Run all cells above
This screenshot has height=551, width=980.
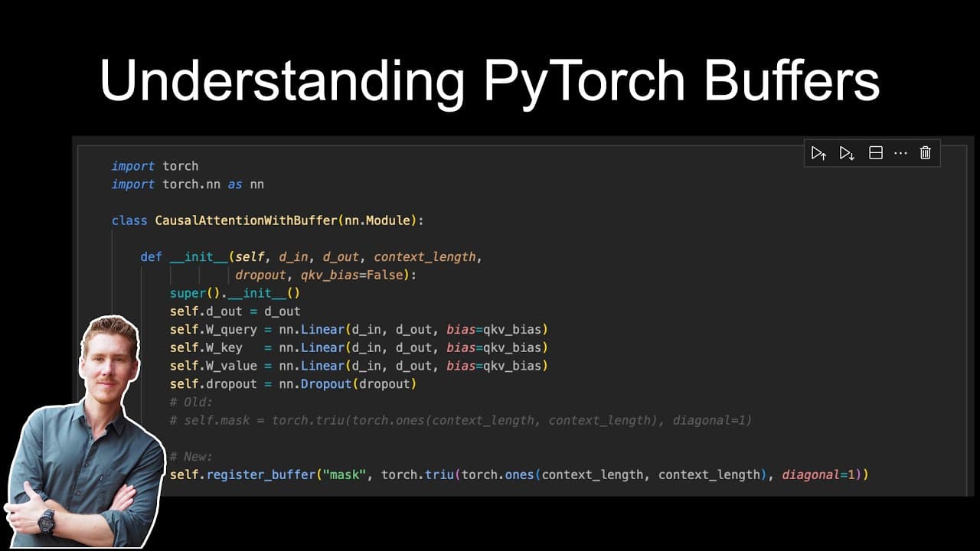pos(819,153)
